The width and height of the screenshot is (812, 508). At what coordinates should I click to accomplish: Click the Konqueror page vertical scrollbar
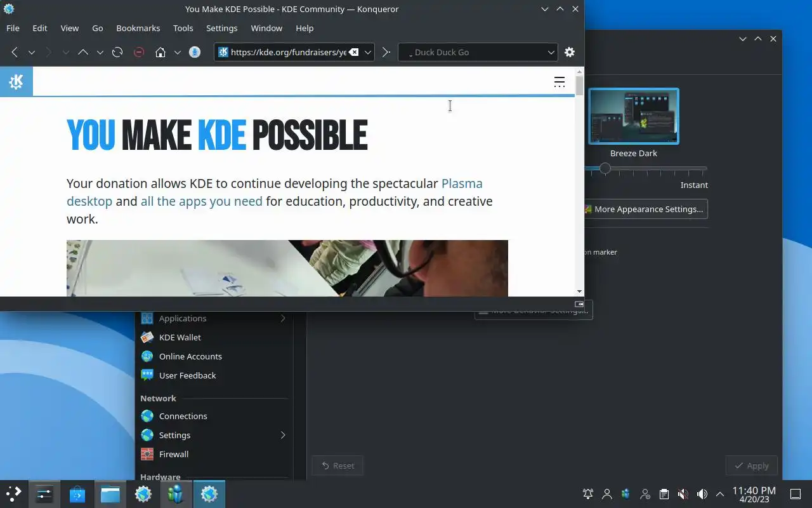point(579,181)
